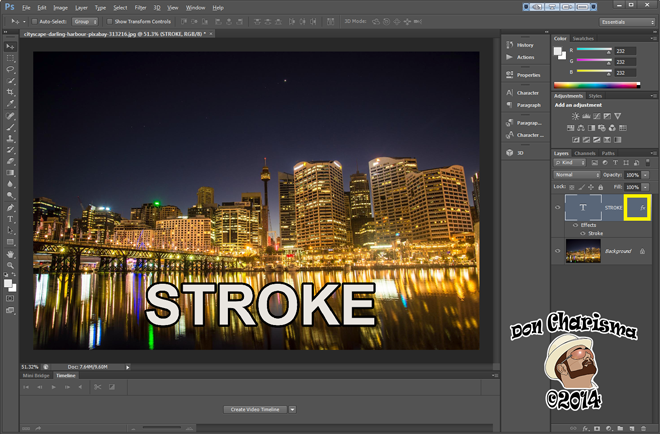
Task: Click the Create Video Timeline button
Action: tap(255, 409)
